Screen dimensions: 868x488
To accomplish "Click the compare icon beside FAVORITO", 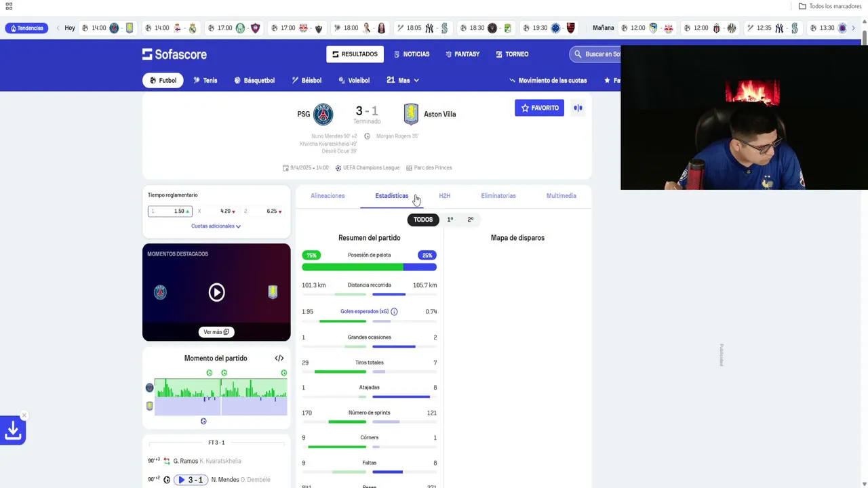I will point(578,108).
